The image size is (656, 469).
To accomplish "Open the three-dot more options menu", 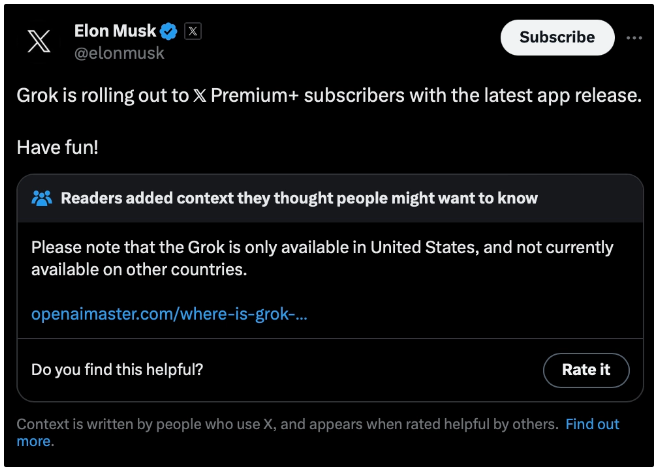I will point(634,38).
